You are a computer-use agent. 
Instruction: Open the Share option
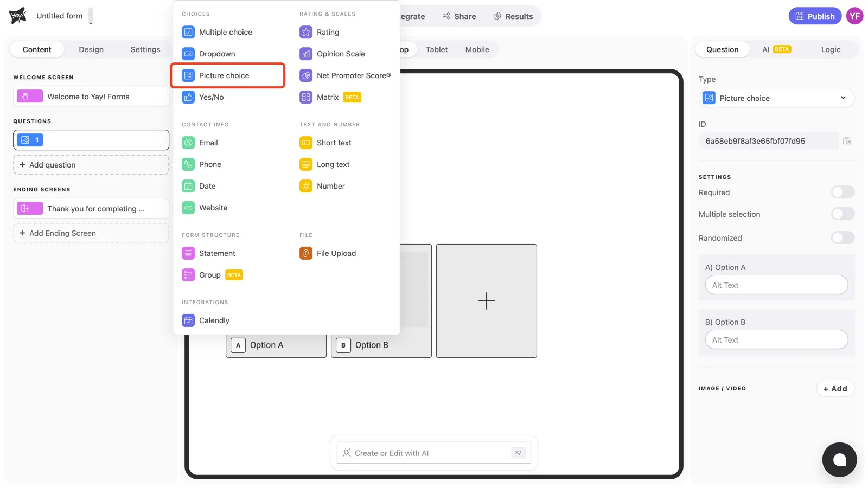[459, 16]
